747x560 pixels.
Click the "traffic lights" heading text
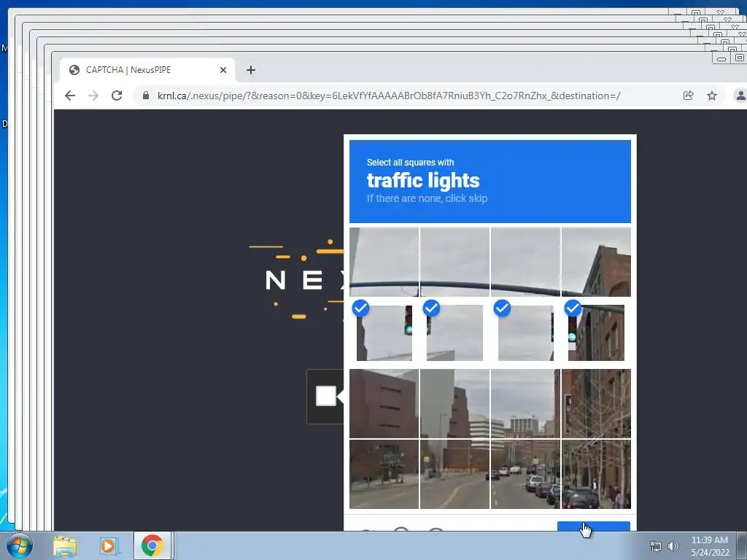tap(423, 181)
